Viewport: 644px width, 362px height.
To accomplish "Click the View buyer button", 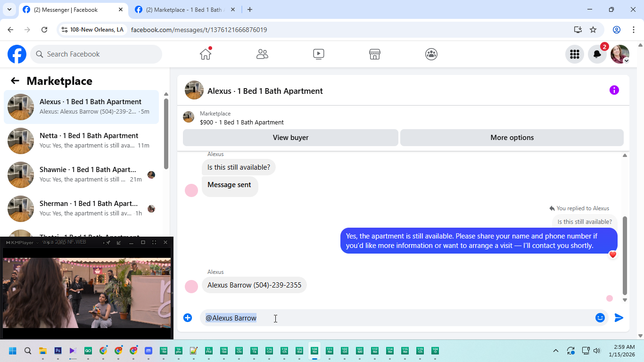I will [290, 138].
